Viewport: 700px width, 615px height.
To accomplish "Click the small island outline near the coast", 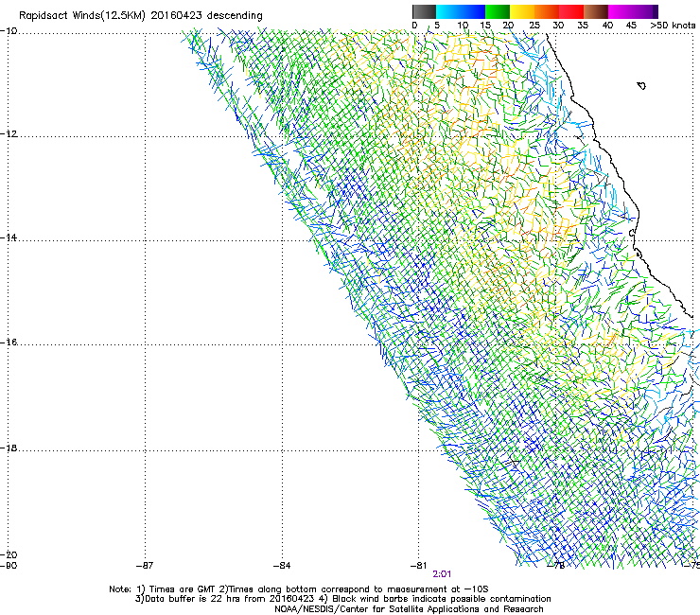I will pos(641,86).
